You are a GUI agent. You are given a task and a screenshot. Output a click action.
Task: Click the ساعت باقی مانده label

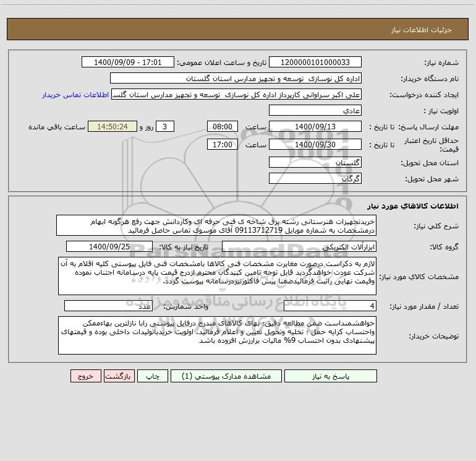pyautogui.click(x=57, y=127)
